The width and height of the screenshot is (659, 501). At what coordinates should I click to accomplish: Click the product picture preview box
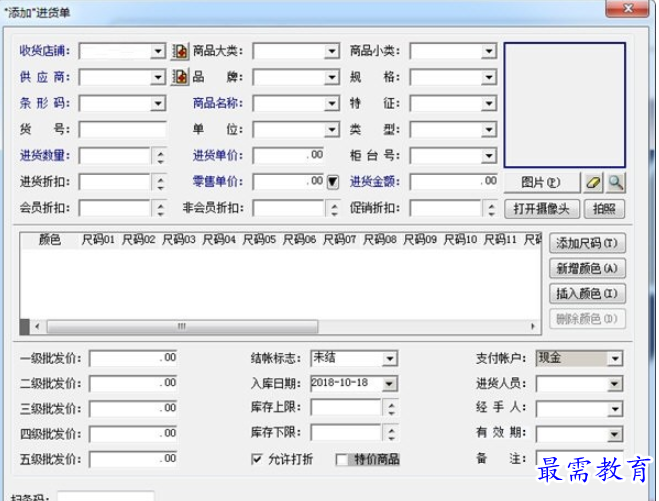[564, 105]
